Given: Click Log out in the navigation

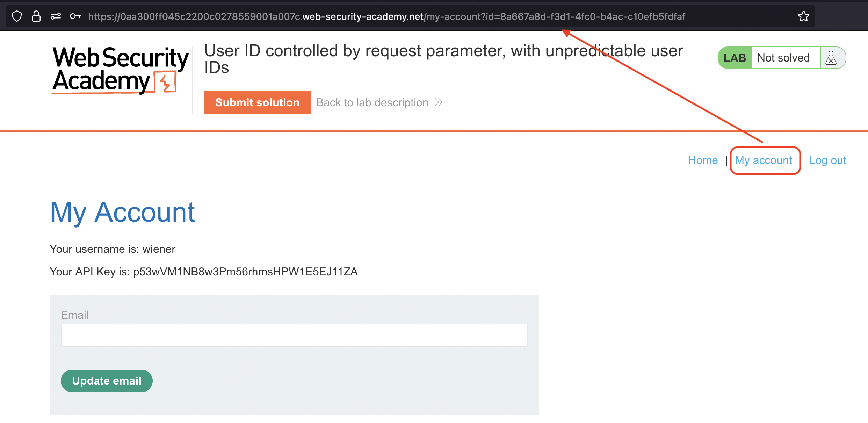Looking at the screenshot, I should coord(827,160).
